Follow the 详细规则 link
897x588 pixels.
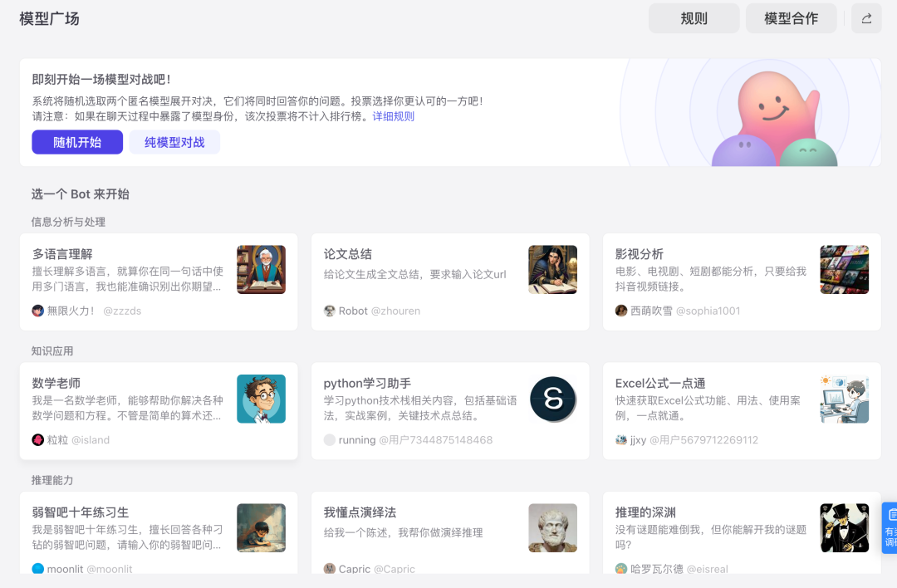coord(393,116)
